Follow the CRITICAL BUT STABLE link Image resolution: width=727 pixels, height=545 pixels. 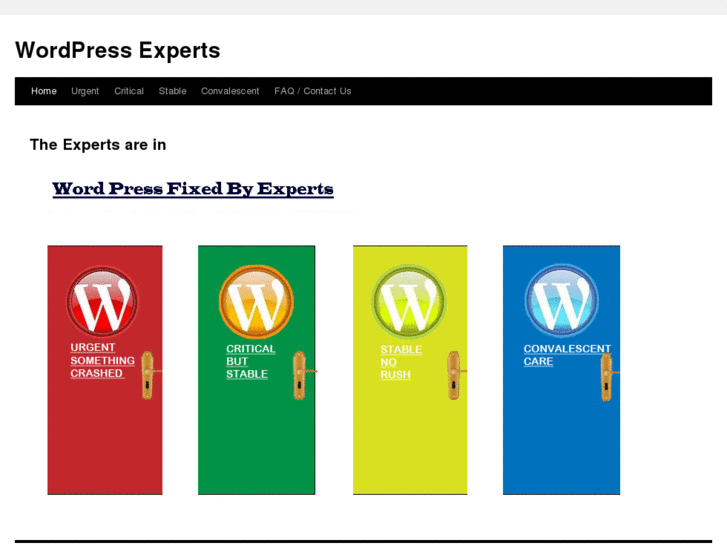pyautogui.click(x=251, y=361)
